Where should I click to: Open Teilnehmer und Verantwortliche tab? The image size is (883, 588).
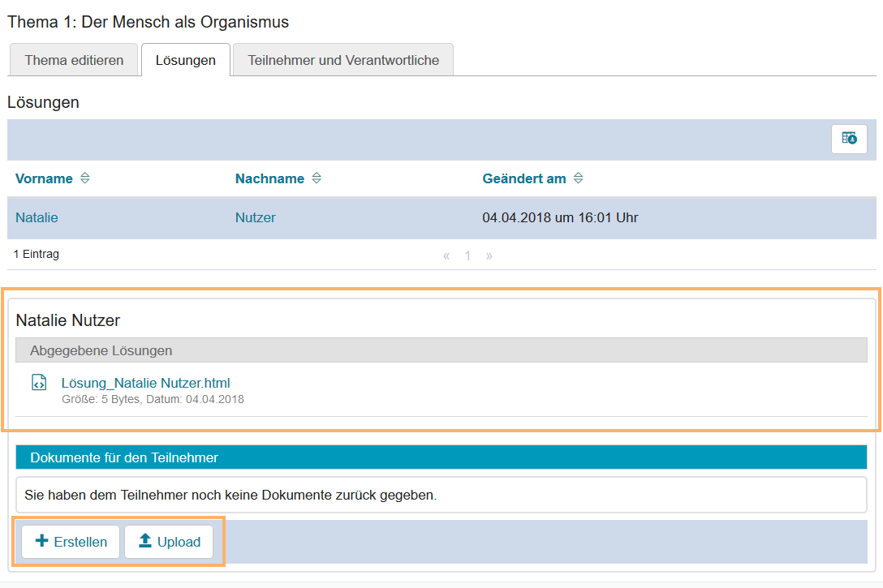(343, 60)
